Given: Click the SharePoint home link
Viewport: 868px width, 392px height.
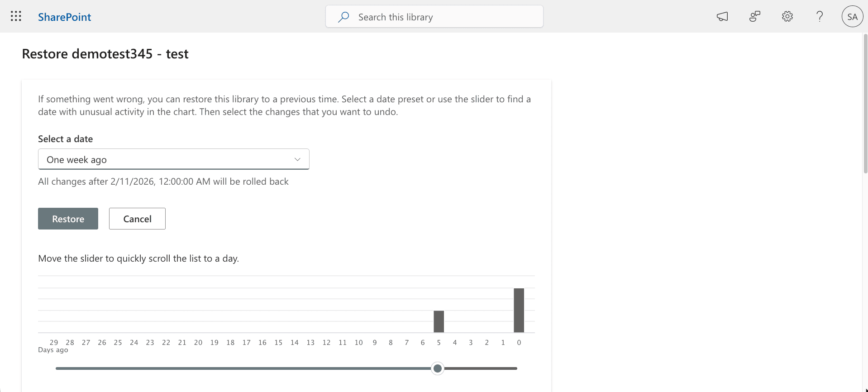Looking at the screenshot, I should coord(64,17).
